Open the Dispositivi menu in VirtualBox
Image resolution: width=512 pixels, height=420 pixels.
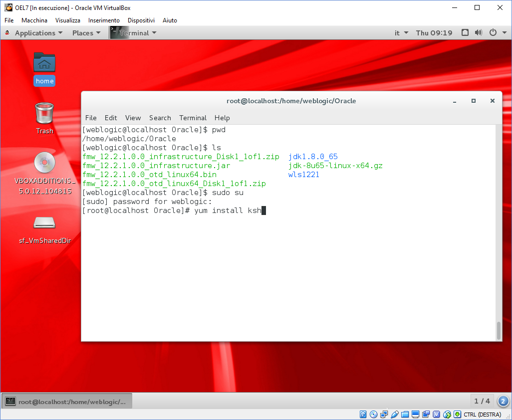click(141, 20)
